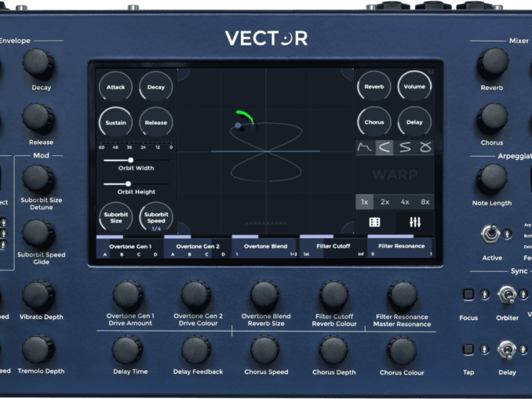The image size is (532, 399).
Task: Click the Overtone Blend Reverb Size knob
Action: coord(265,296)
